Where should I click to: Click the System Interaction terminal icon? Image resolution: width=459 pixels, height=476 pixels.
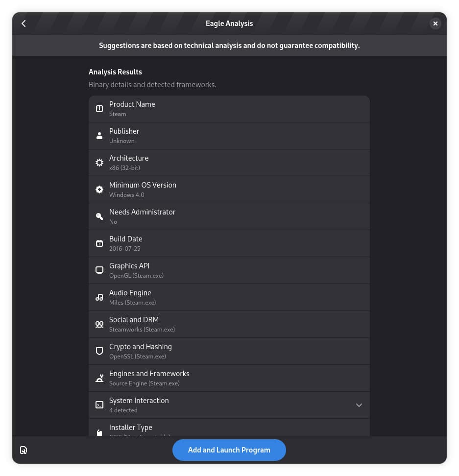99,405
